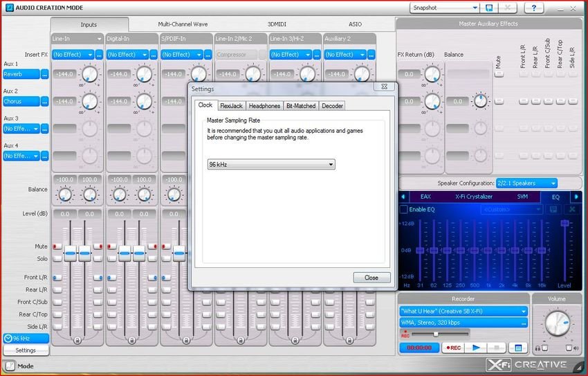
Task: Open recording format options ellipsis on WMA row
Action: [524, 323]
